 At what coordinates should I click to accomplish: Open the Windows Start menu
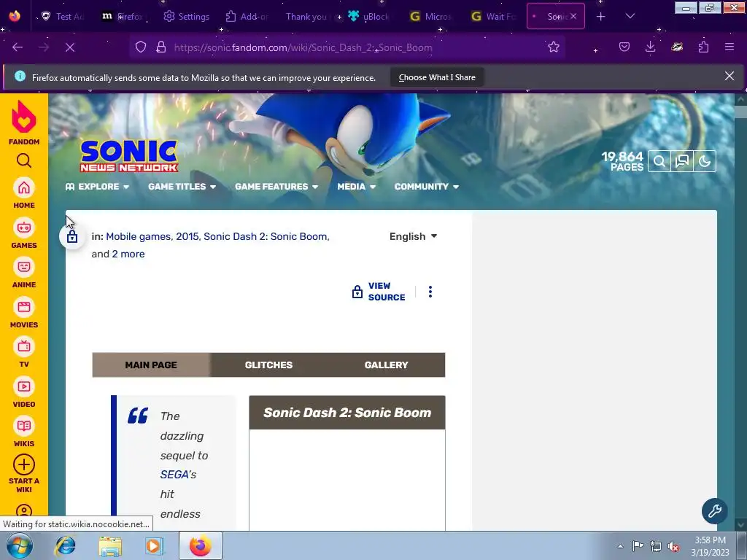(19, 545)
